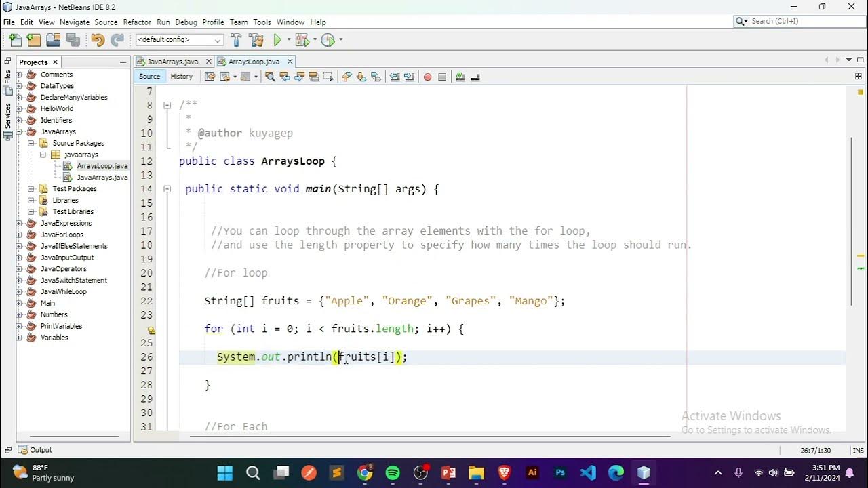Click the Toggle Bookmark icon

(376, 77)
